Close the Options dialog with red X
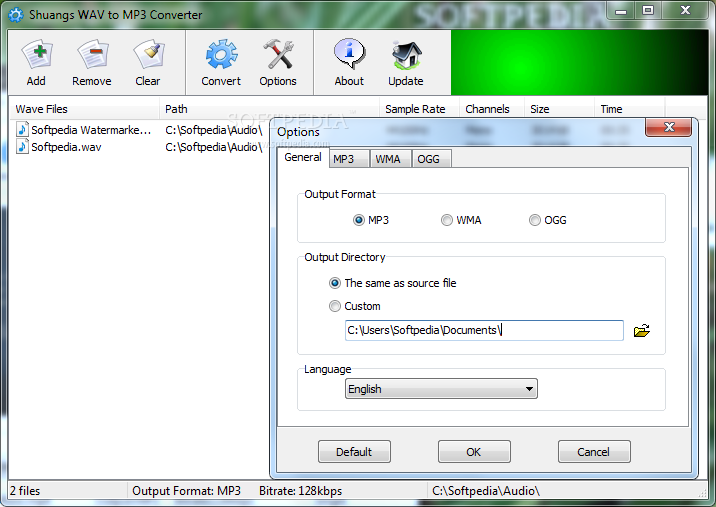 click(669, 127)
